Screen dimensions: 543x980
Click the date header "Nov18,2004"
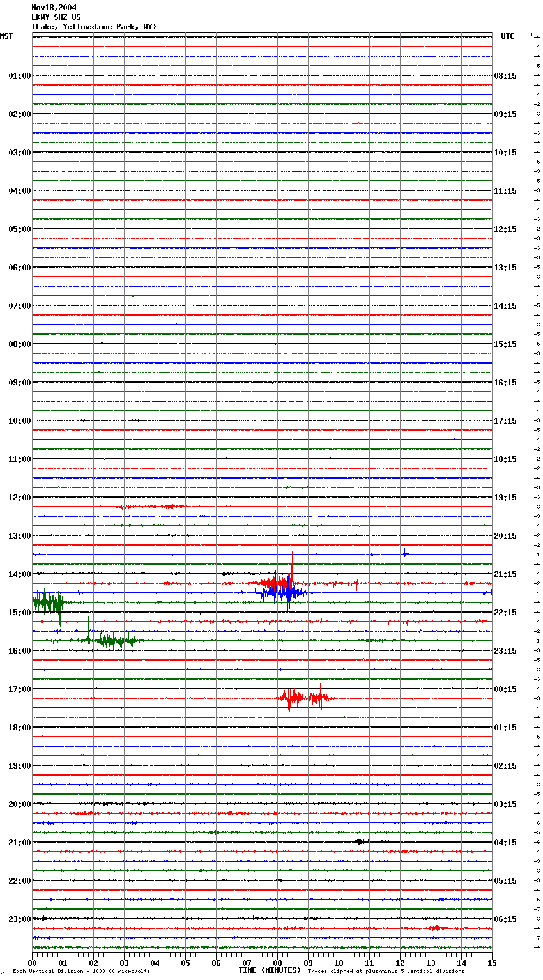54,8
